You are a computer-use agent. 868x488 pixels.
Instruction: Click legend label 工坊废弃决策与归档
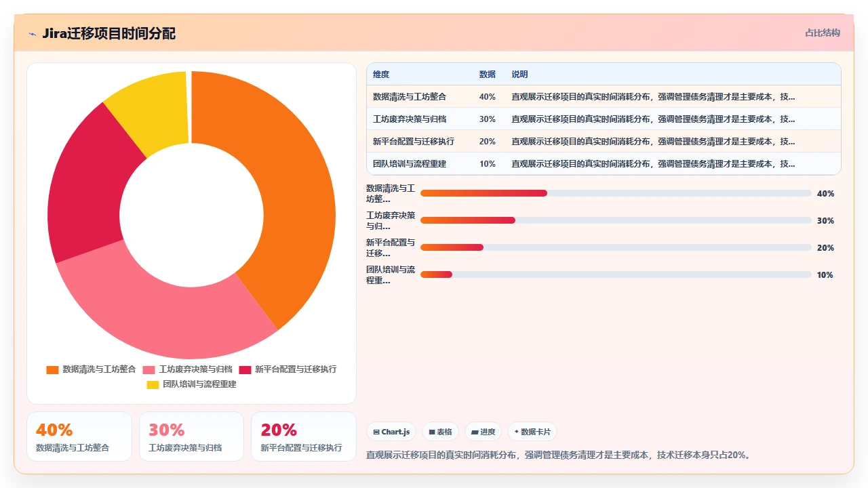pyautogui.click(x=196, y=369)
